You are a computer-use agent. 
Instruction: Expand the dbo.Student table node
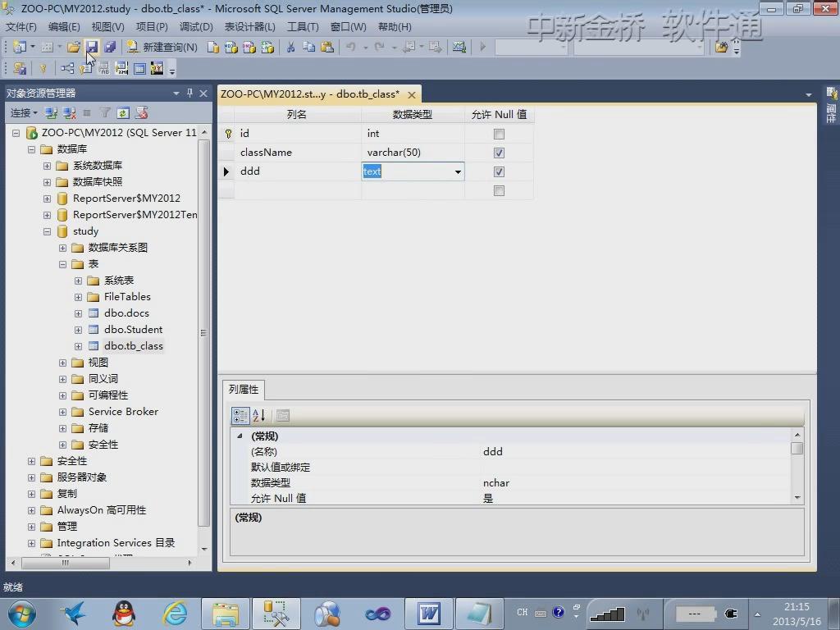coord(78,330)
